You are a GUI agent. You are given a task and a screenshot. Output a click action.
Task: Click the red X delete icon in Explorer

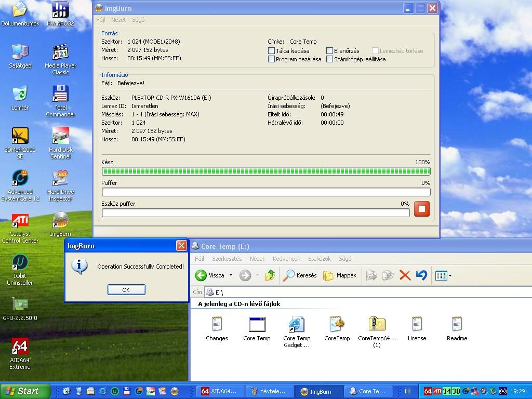(405, 275)
